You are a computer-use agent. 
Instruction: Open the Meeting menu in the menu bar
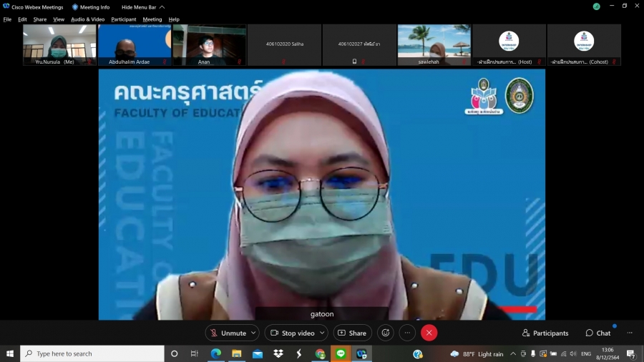pyautogui.click(x=152, y=19)
